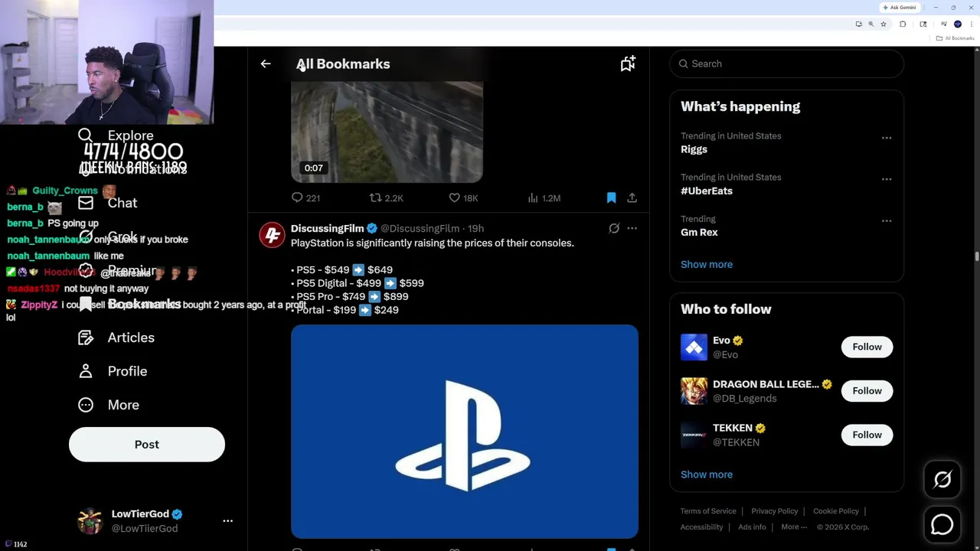Open more options for the Riggs trend

(x=887, y=138)
